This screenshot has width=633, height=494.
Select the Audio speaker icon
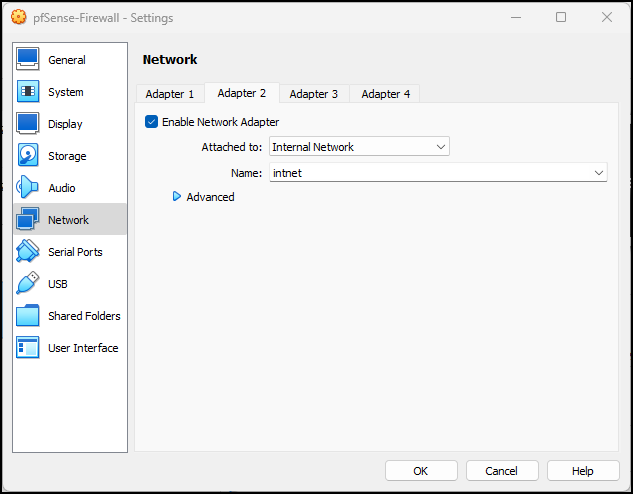[27, 187]
